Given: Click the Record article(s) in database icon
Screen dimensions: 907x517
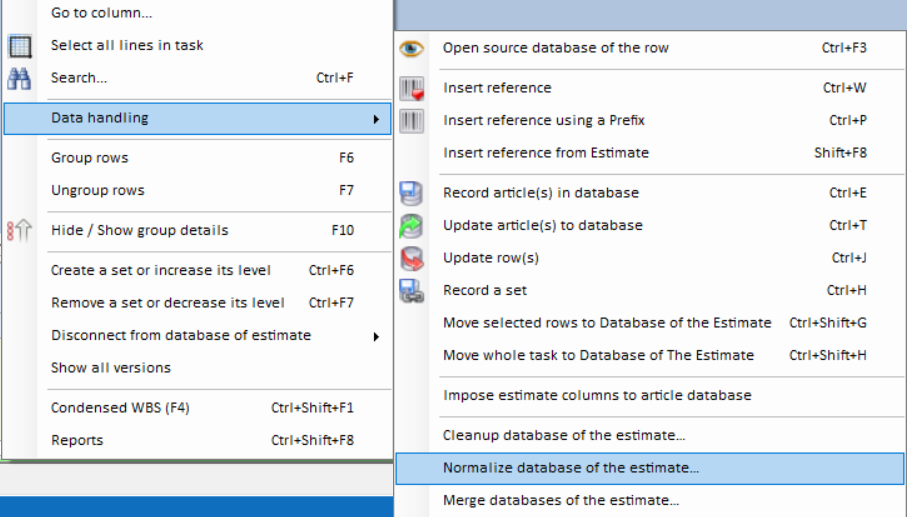Looking at the screenshot, I should [x=411, y=193].
